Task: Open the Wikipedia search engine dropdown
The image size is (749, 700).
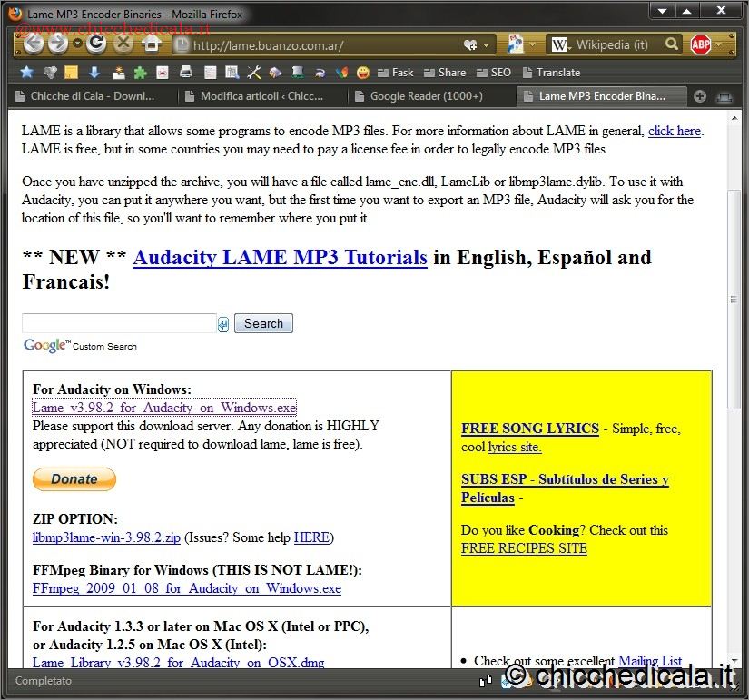Action: pos(561,44)
